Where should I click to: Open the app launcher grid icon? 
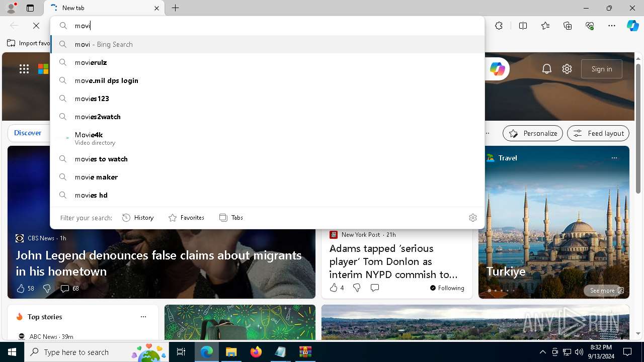click(24, 69)
